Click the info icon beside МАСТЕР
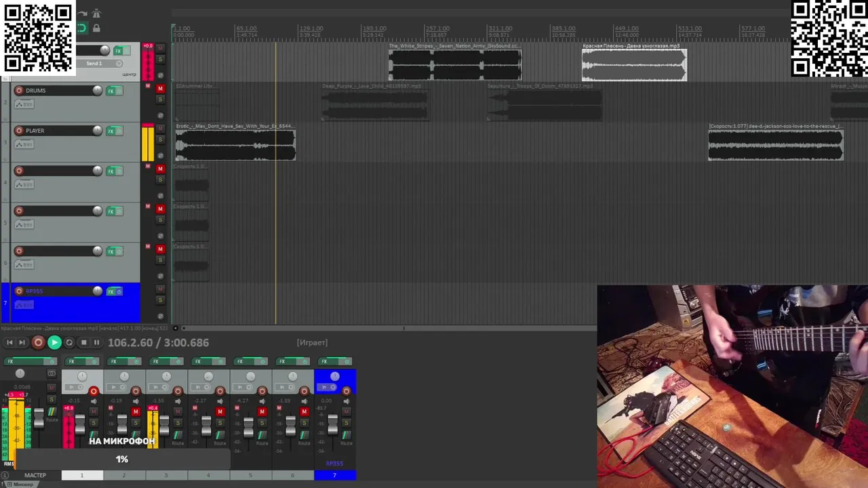 click(5, 475)
